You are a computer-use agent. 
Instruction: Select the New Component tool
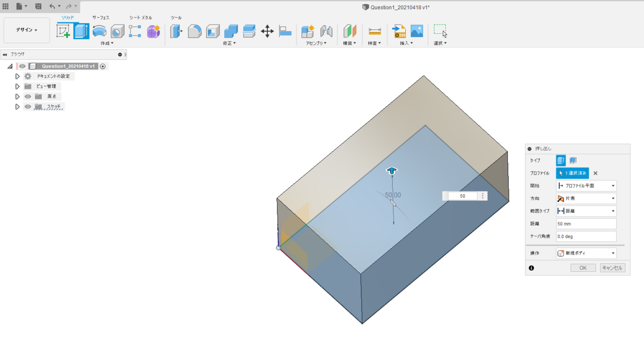pyautogui.click(x=308, y=31)
